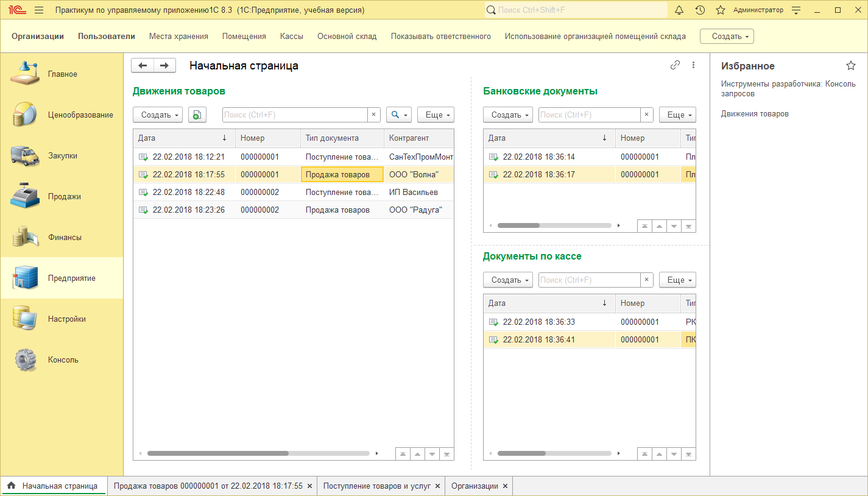Screen dimensions: 868x496
Task: Open the 1C main menu hamburger icon
Action: click(39, 10)
